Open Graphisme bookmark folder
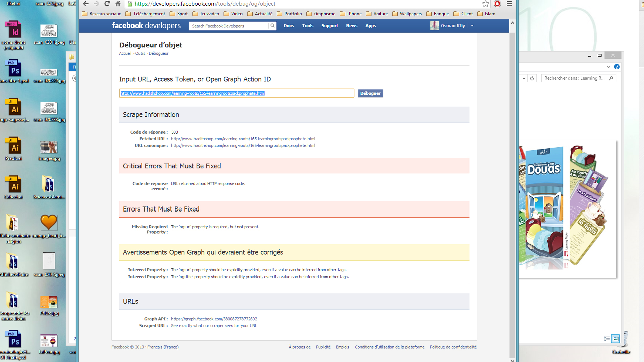 (x=321, y=14)
